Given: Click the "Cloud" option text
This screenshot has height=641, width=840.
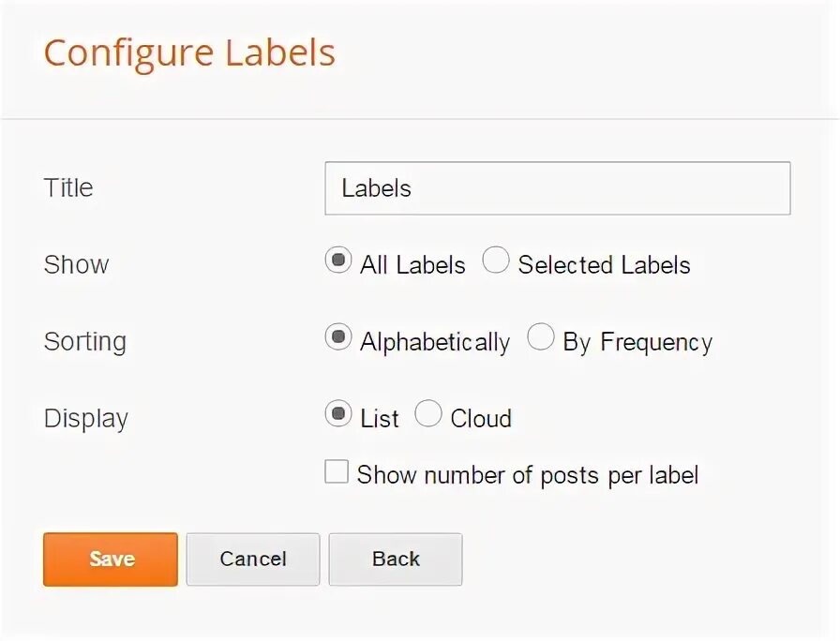Looking at the screenshot, I should click(x=481, y=418).
